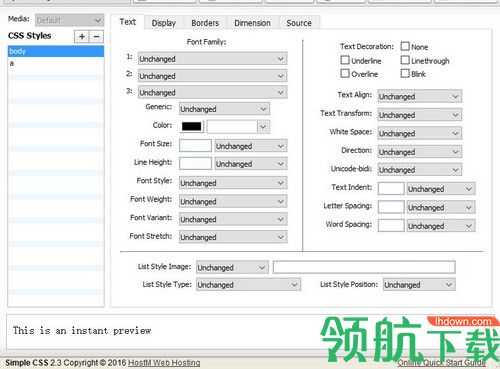Open the Word Spacing unit dropdown
500x369 pixels.
[x=441, y=226]
